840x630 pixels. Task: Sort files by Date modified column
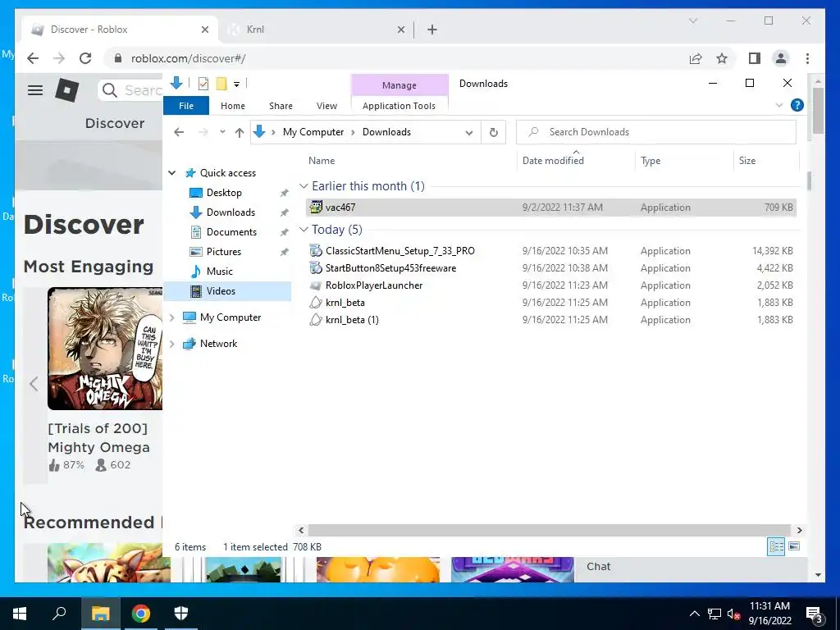click(553, 161)
